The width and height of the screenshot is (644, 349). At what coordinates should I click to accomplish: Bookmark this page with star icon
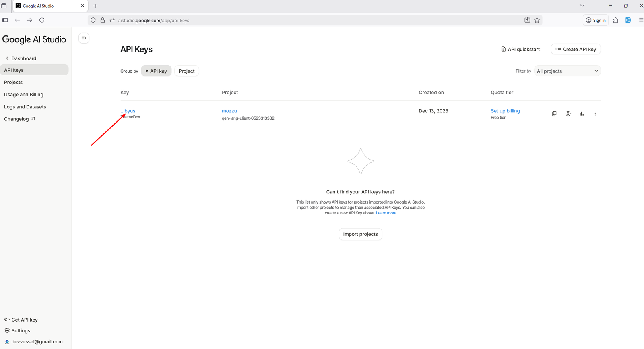click(x=537, y=20)
